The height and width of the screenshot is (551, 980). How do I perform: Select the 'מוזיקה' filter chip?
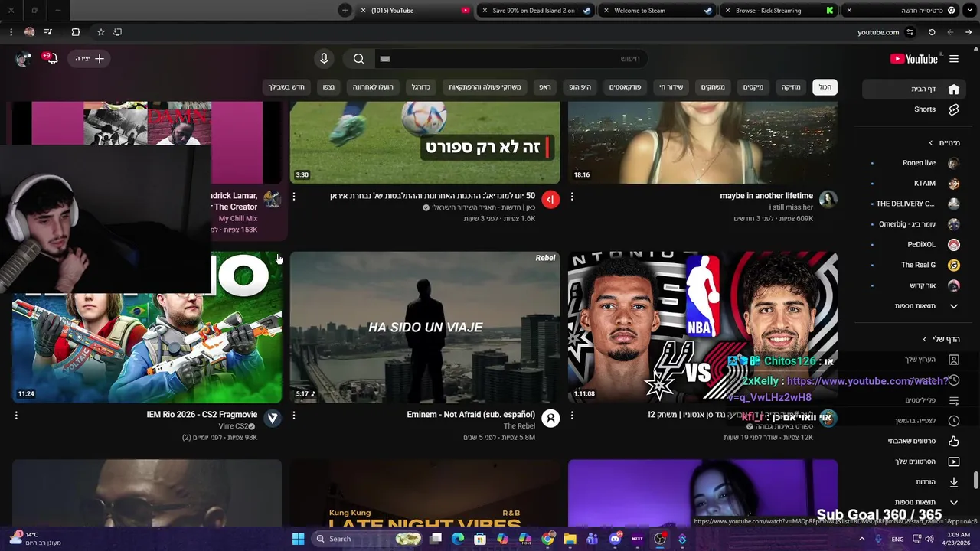tap(791, 87)
